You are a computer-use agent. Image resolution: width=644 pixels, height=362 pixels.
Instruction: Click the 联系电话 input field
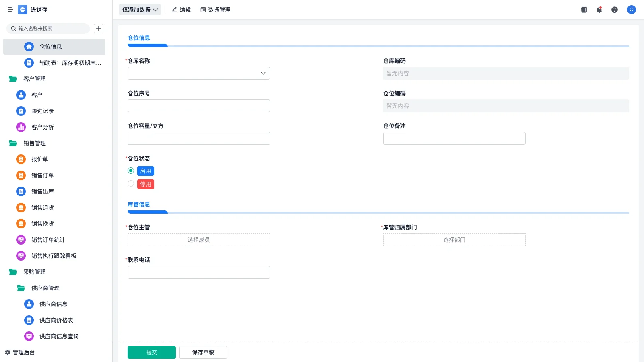tap(198, 272)
